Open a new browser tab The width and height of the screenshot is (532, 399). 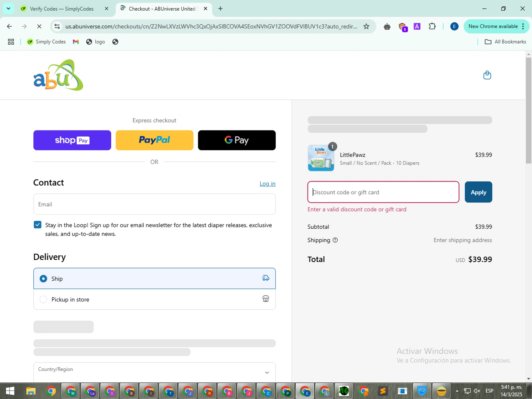click(x=220, y=9)
